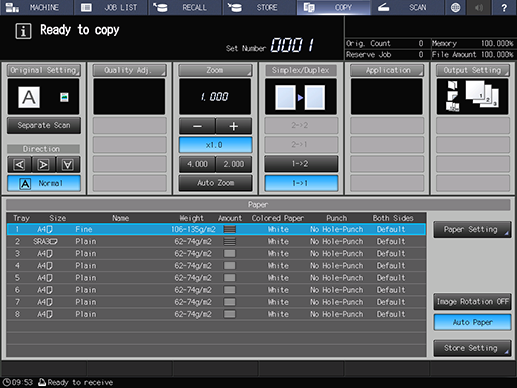Click the speaker sound icon
This screenshot has height=388, width=517.
point(479,7)
